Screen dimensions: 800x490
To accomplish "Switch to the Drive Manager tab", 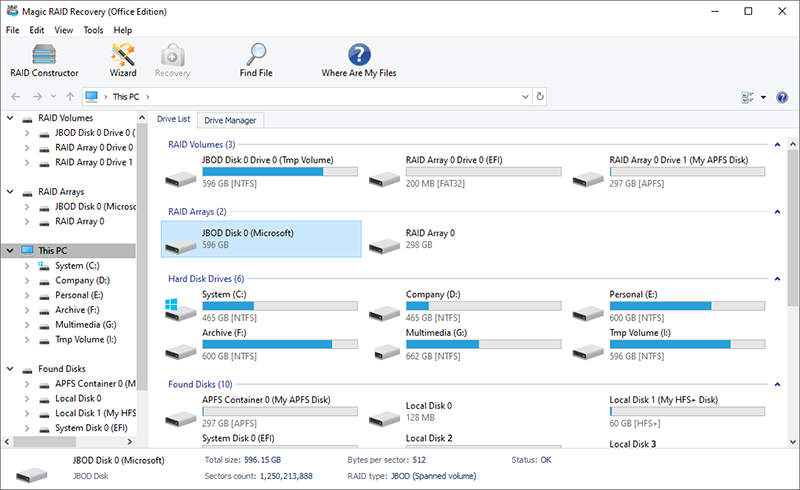I will click(230, 120).
